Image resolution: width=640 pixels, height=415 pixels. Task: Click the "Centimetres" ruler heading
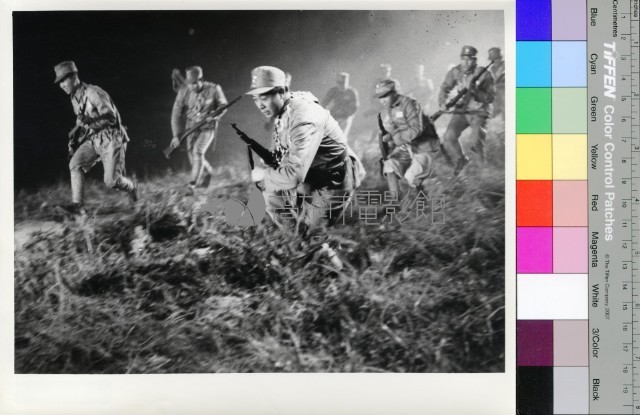tap(615, 19)
